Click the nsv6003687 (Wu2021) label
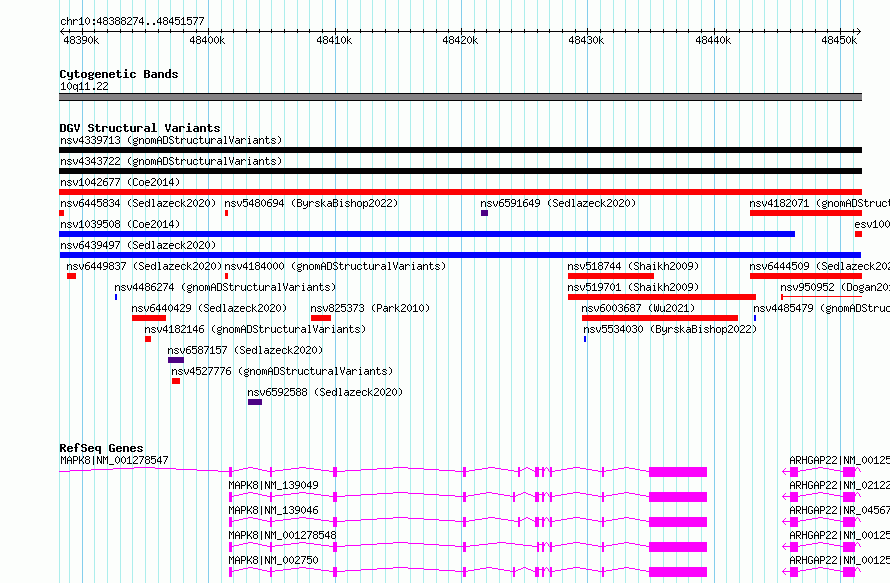 [638, 308]
